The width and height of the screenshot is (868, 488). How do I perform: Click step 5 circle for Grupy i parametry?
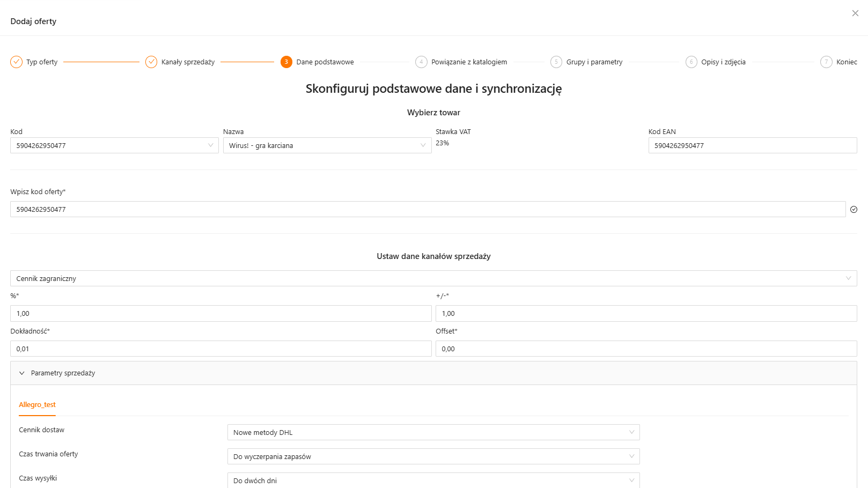[556, 62]
